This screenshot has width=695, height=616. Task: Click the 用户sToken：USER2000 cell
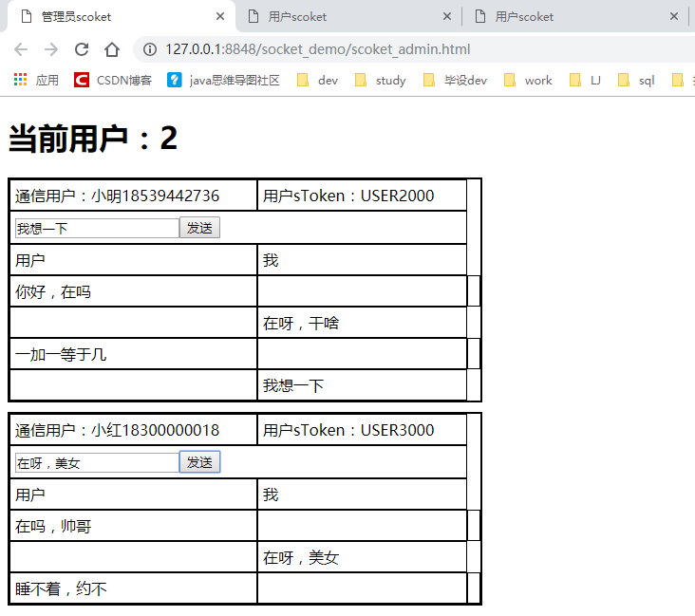pyautogui.click(x=362, y=196)
